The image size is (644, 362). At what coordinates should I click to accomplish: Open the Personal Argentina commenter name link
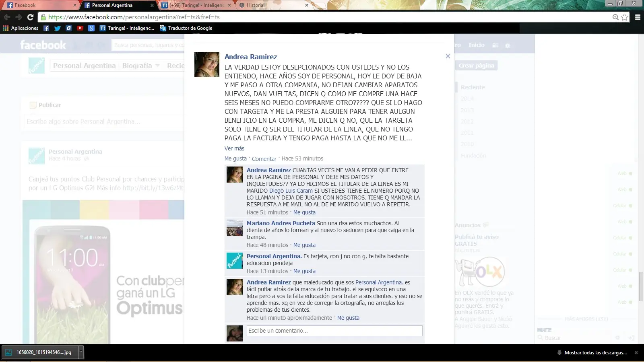point(274,256)
